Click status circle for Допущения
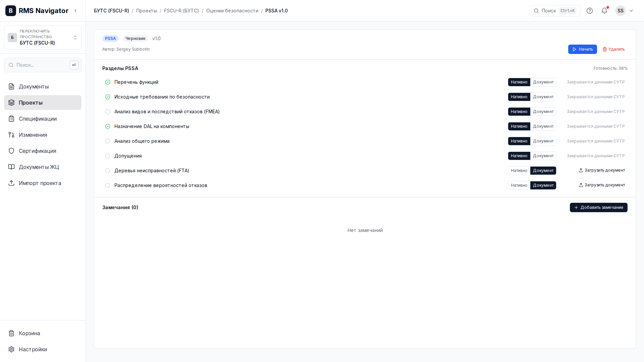The width and height of the screenshot is (644, 362). [108, 156]
